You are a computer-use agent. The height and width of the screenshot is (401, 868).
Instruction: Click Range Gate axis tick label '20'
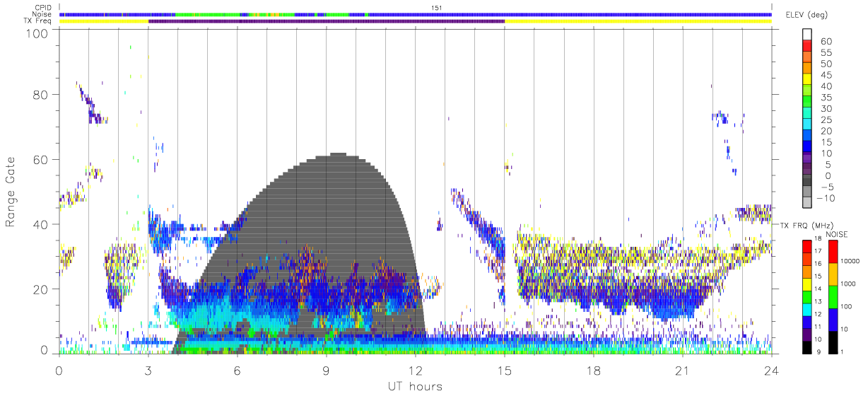click(41, 289)
